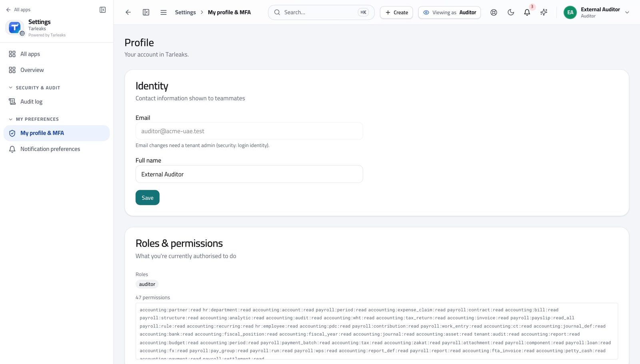The height and width of the screenshot is (364, 640).
Task: Save the profile changes
Action: [x=147, y=198]
